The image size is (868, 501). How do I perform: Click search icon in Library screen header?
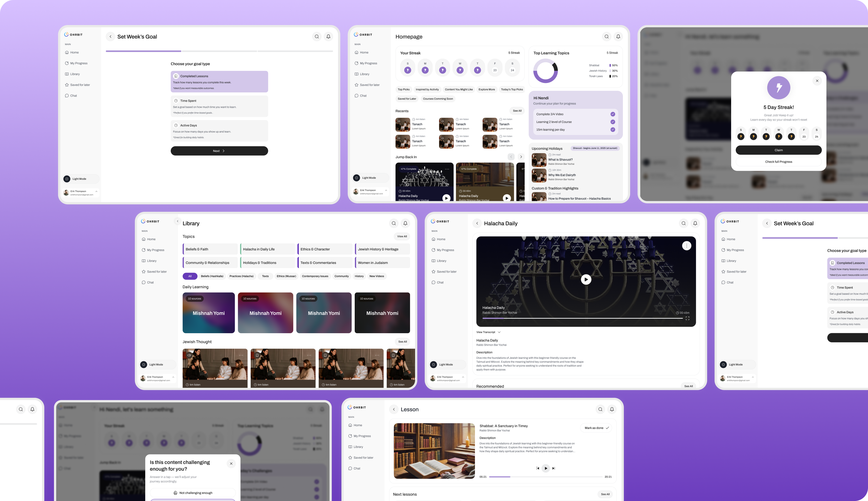click(x=394, y=223)
